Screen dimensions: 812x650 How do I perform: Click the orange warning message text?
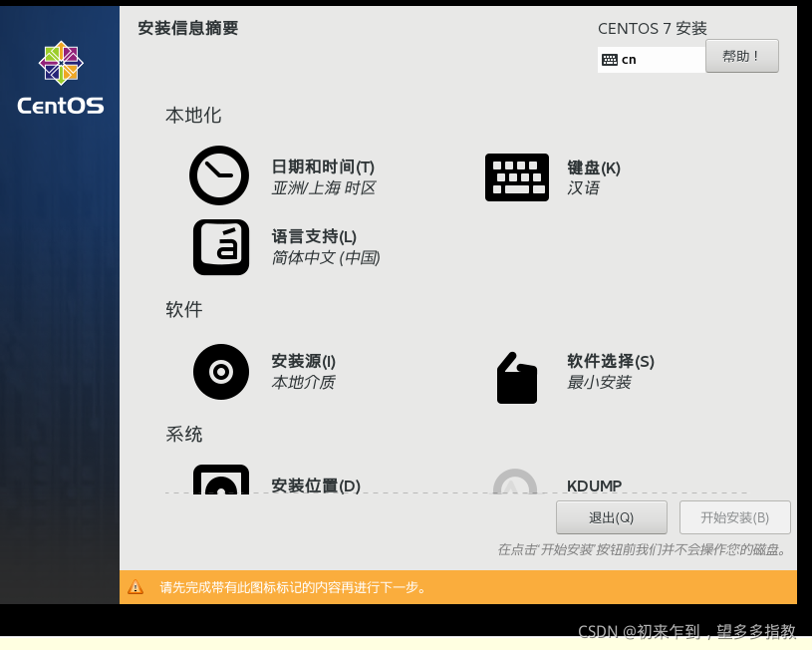[293, 587]
